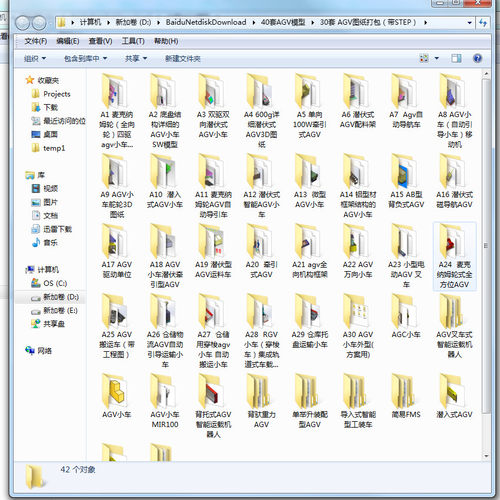The height and width of the screenshot is (500, 500).
Task: Expand breadcrumb arrow after 计算机
Action: [108, 23]
